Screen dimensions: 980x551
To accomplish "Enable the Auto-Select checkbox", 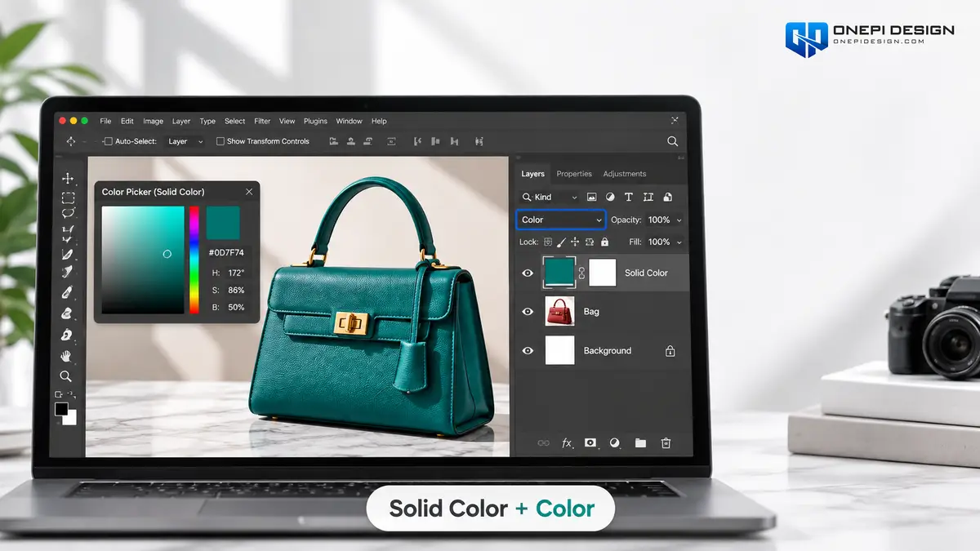I will [x=108, y=141].
